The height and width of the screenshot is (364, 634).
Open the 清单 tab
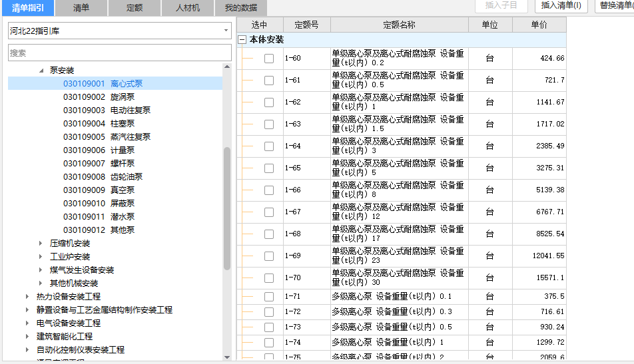(x=81, y=8)
